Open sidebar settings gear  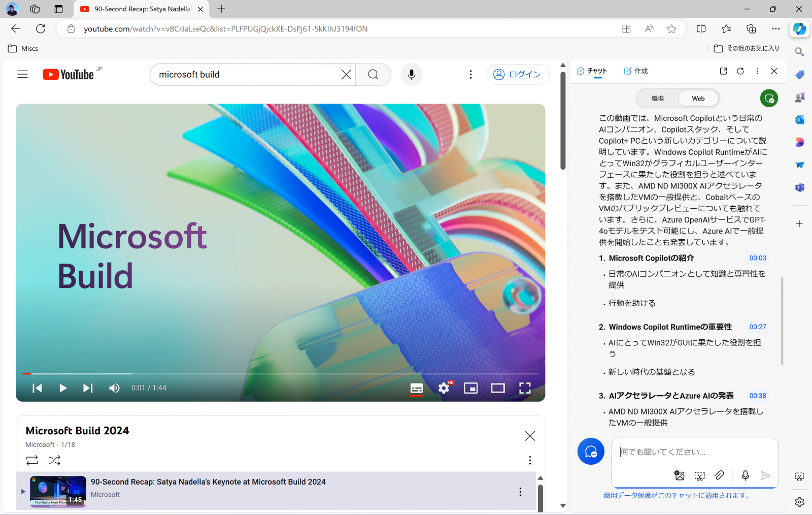click(799, 502)
